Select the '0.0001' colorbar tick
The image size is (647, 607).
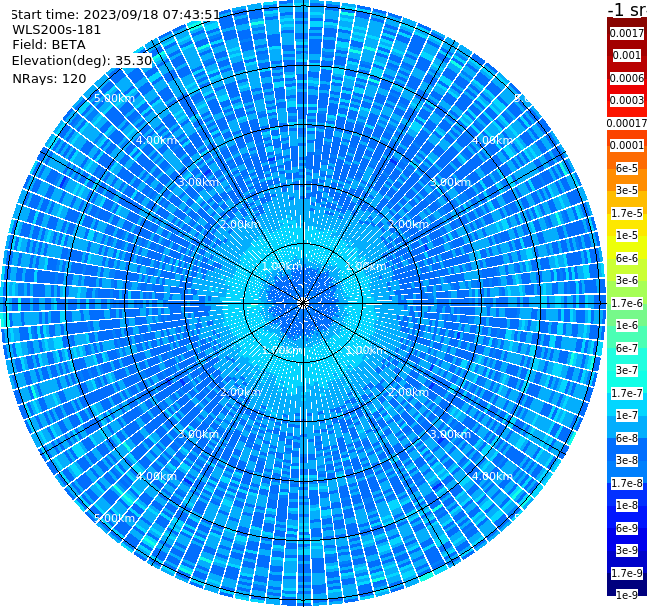(627, 145)
